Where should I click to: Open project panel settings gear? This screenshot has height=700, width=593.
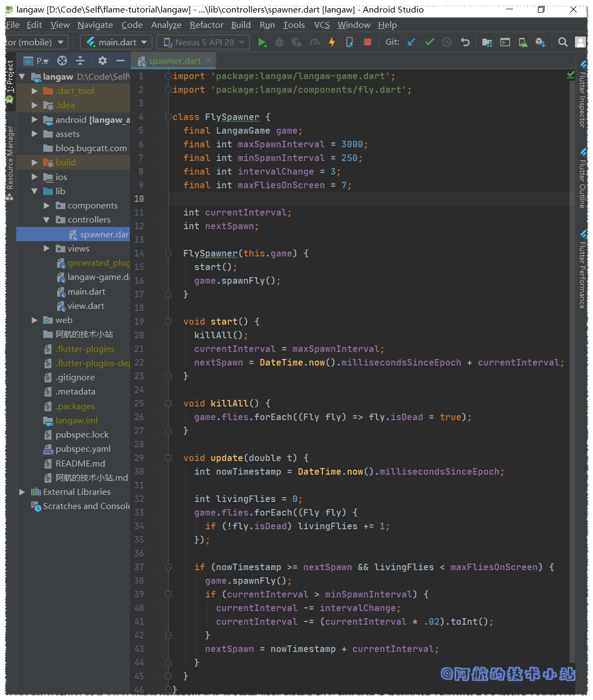coord(102,61)
